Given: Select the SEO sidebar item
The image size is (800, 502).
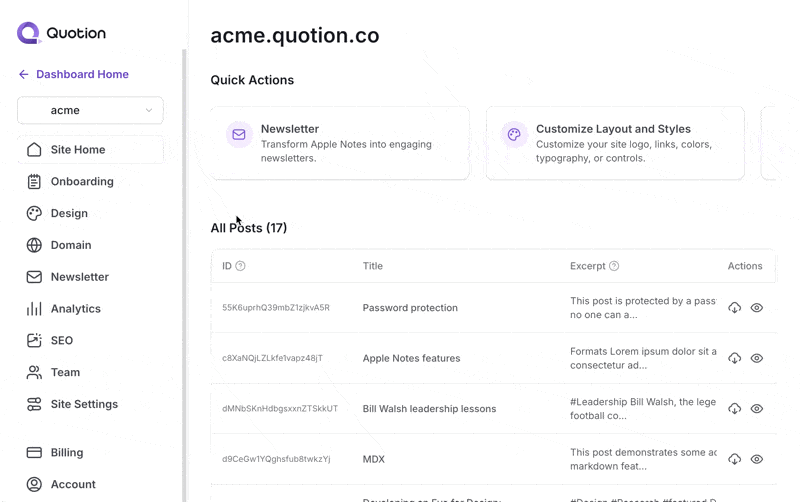Looking at the screenshot, I should click(62, 341).
